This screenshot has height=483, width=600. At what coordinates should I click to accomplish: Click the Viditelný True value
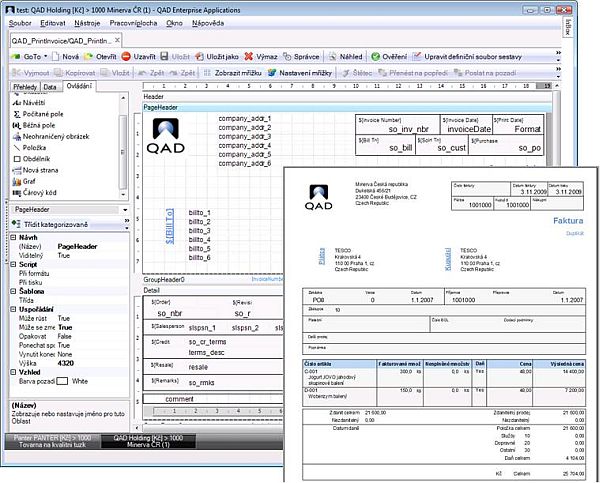click(x=64, y=255)
